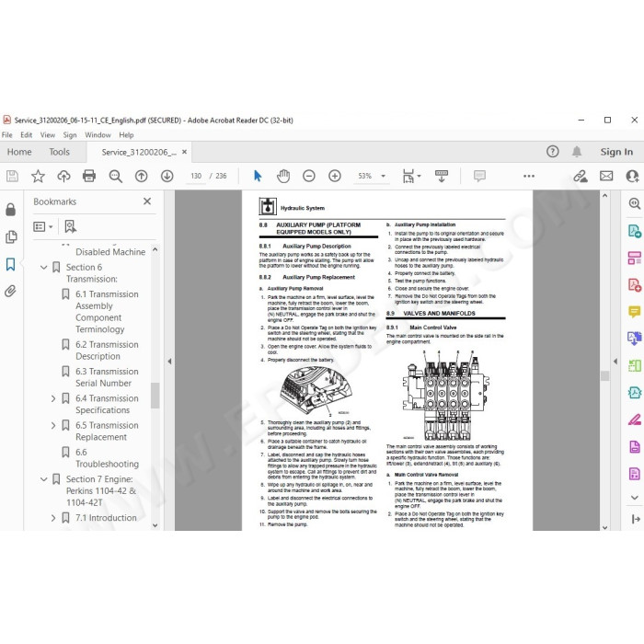This screenshot has width=644, height=644.
Task: Print the document with the printer icon
Action: pyautogui.click(x=89, y=177)
